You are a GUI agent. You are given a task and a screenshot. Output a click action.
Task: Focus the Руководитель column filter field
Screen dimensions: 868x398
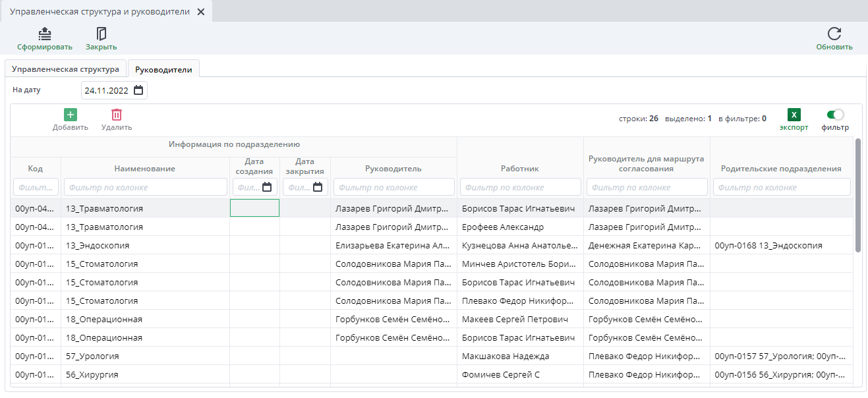pos(394,187)
